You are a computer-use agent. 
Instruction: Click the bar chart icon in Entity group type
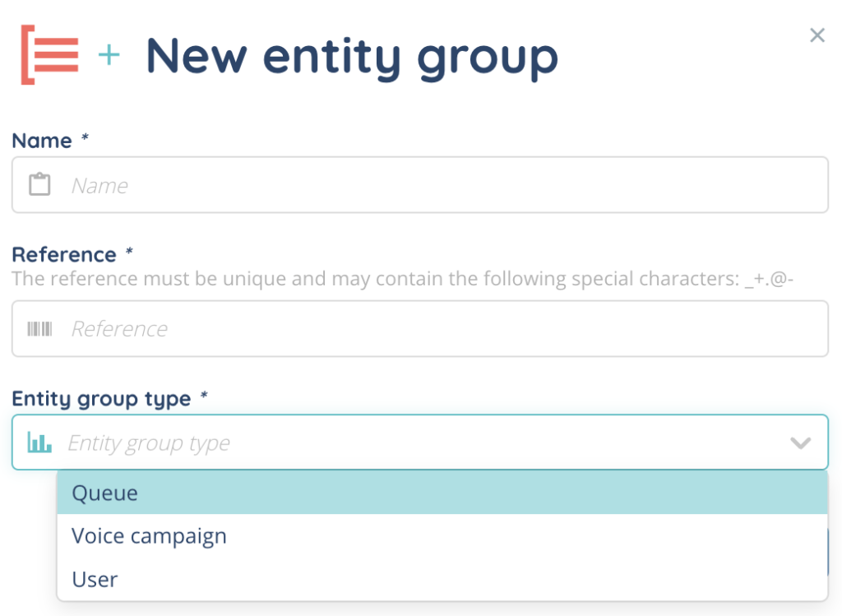(39, 443)
